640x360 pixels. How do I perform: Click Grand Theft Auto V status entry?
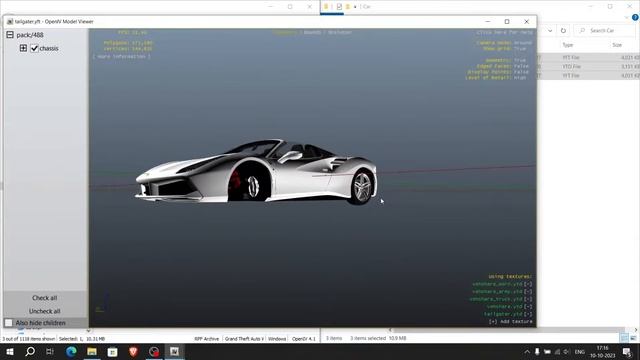[244, 339]
